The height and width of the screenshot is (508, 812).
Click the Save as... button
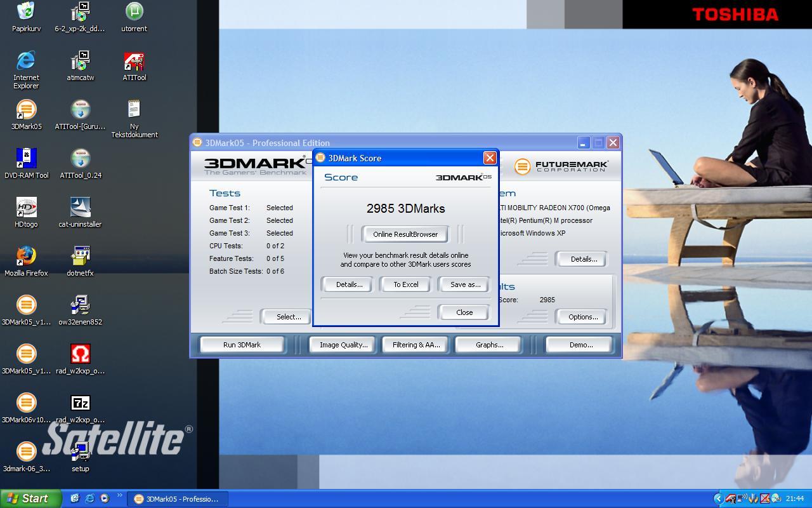pos(465,284)
